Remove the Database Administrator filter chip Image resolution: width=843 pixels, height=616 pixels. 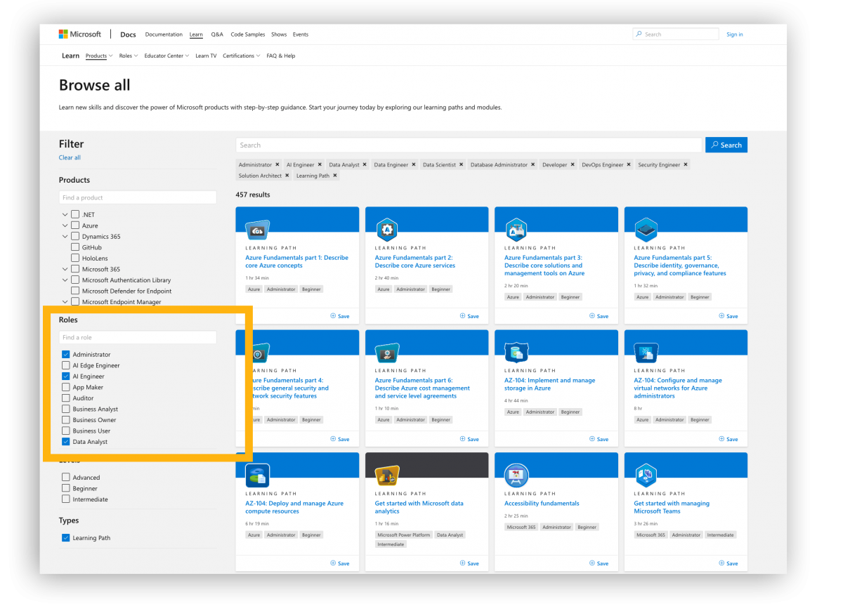[x=533, y=164]
